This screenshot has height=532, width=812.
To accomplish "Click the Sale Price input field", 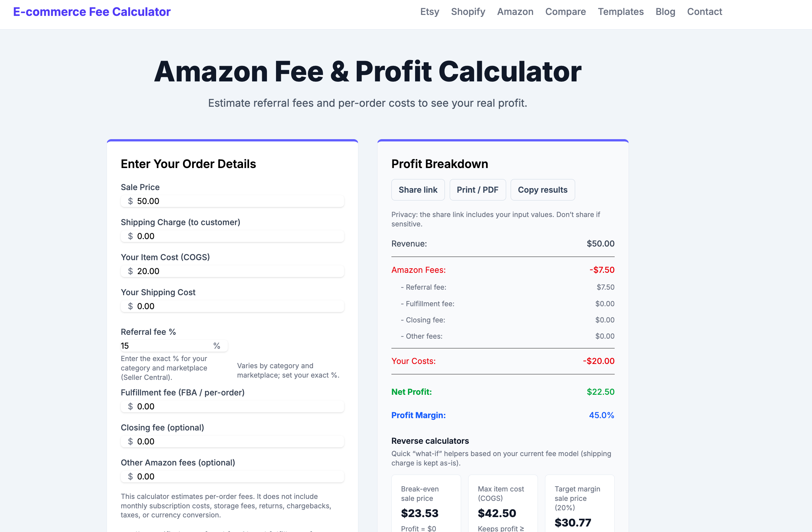I will (232, 201).
